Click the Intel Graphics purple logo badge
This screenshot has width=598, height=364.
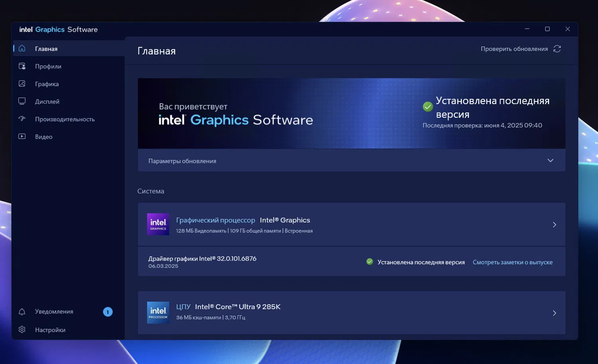[158, 224]
